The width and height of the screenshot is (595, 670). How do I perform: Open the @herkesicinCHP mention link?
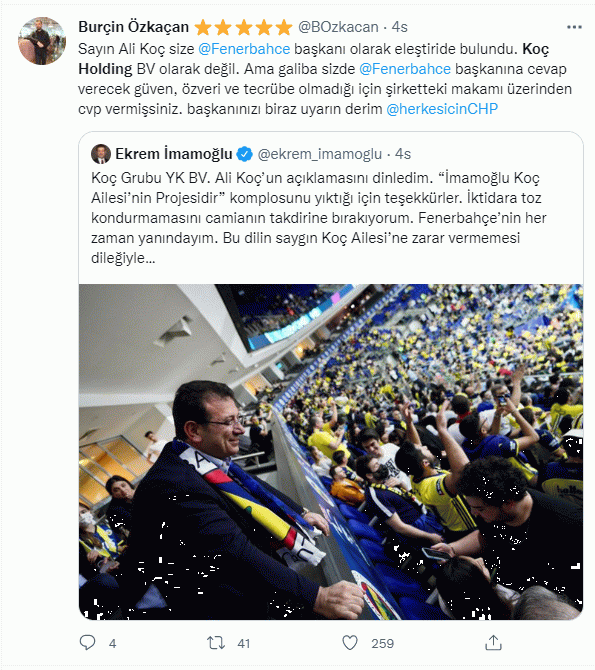pyautogui.click(x=442, y=109)
